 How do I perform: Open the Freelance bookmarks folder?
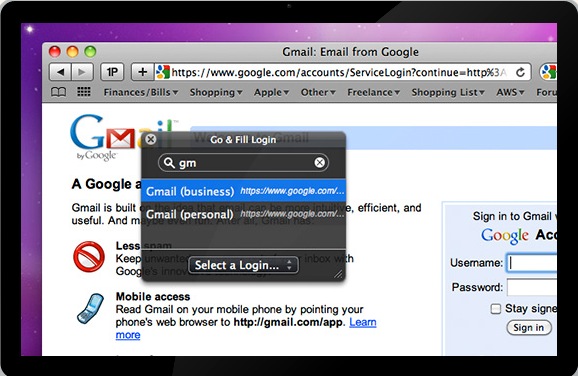click(373, 92)
